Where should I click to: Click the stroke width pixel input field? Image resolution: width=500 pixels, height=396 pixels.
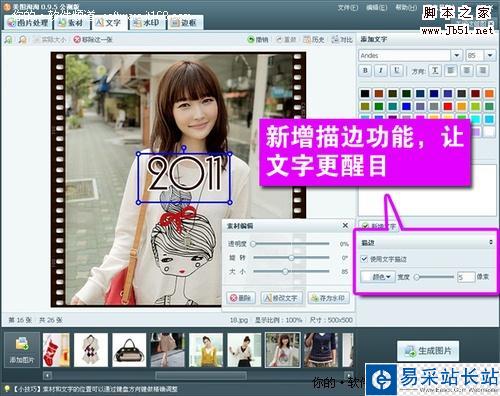[466, 277]
